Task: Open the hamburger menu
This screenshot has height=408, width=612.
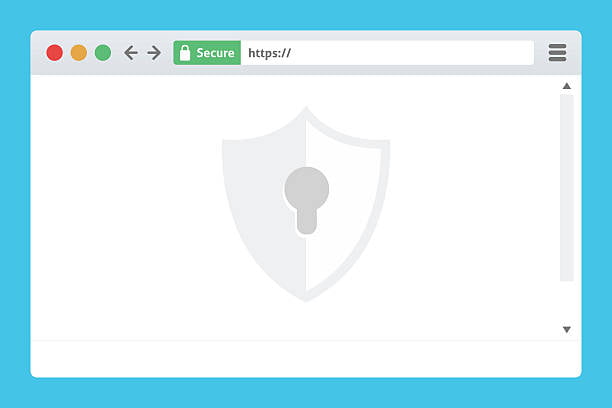Action: click(x=557, y=53)
